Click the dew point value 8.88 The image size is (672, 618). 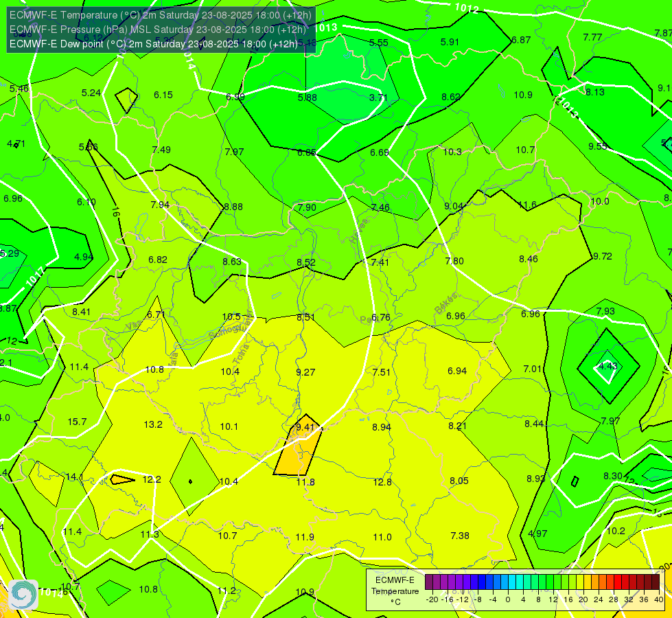point(233,206)
